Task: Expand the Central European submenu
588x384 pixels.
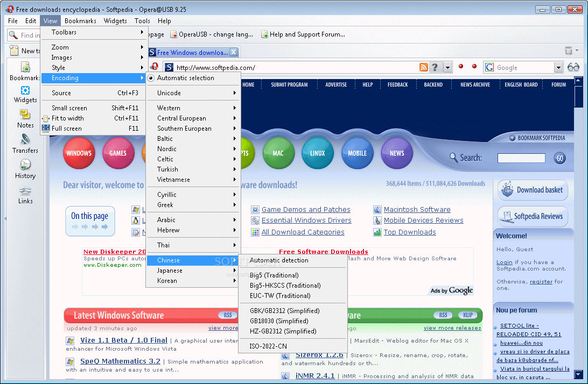Action: [x=193, y=118]
